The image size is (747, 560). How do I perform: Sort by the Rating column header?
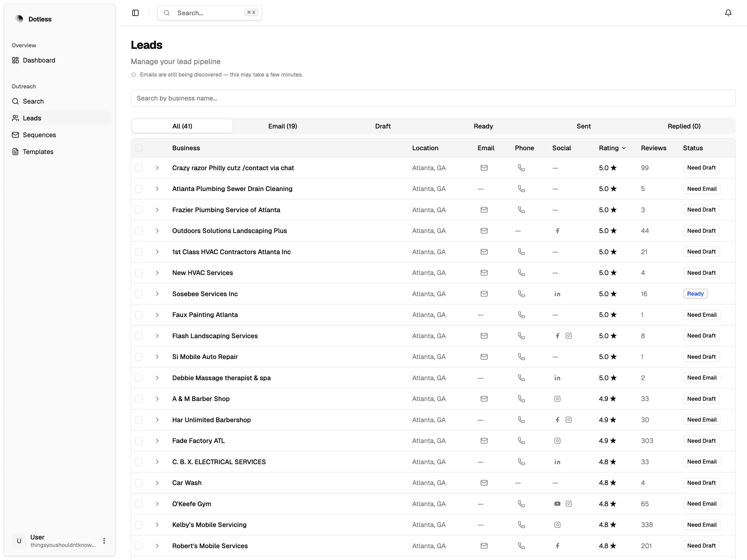(x=612, y=148)
